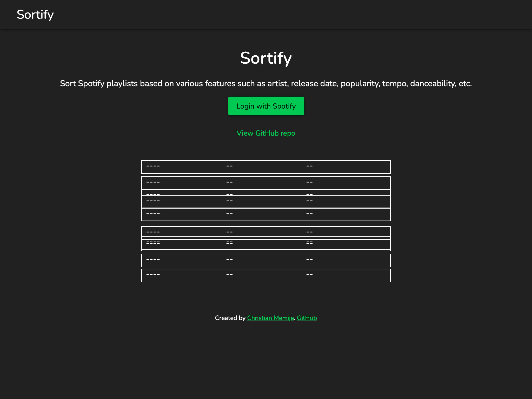This screenshot has height=399, width=532.
Task: Visit Christian Memije's profile link
Action: 270,318
